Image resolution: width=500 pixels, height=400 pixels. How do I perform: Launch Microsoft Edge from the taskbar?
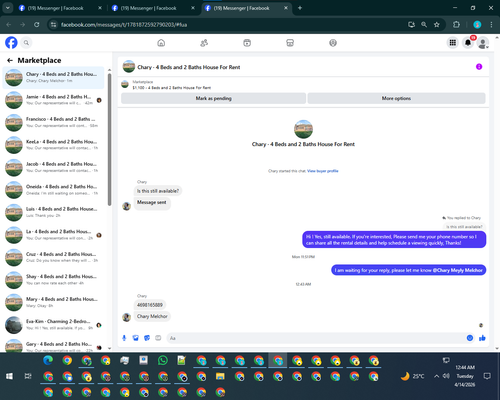pos(48,360)
